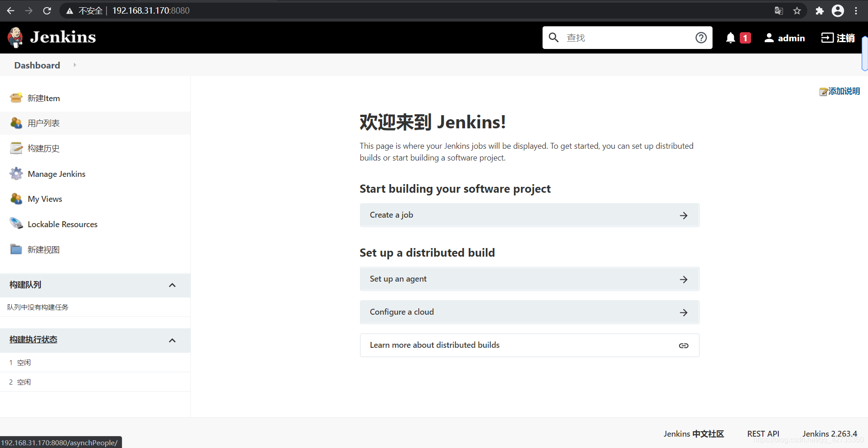This screenshot has height=448, width=868.
Task: Click the Jenkins butler logo icon
Action: pos(15,37)
